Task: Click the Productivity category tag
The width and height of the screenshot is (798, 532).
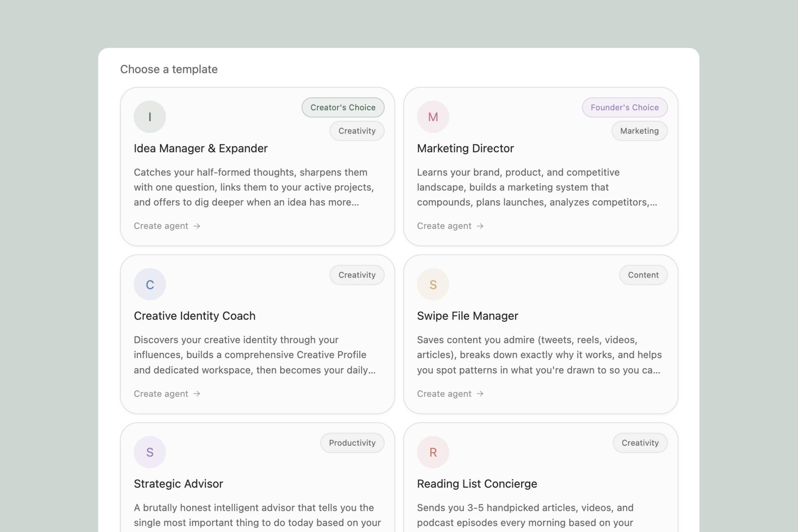Action: coord(352,443)
